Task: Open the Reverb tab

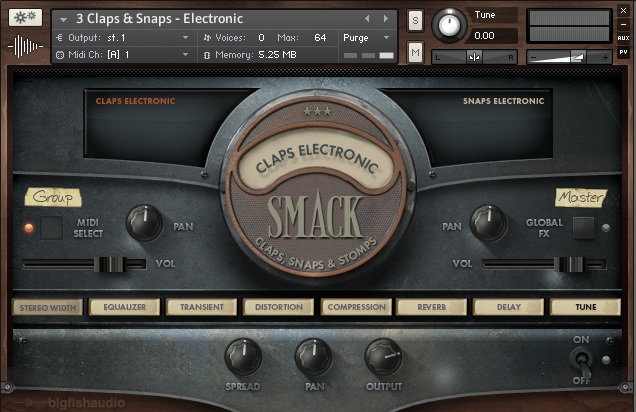Action: click(432, 307)
